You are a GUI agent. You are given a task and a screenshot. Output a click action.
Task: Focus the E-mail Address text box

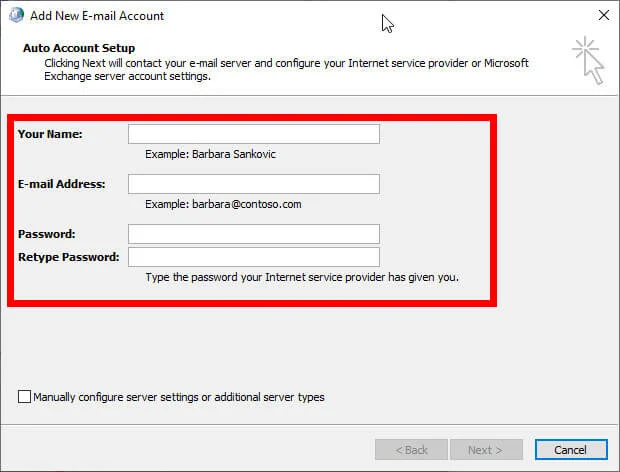pos(254,184)
